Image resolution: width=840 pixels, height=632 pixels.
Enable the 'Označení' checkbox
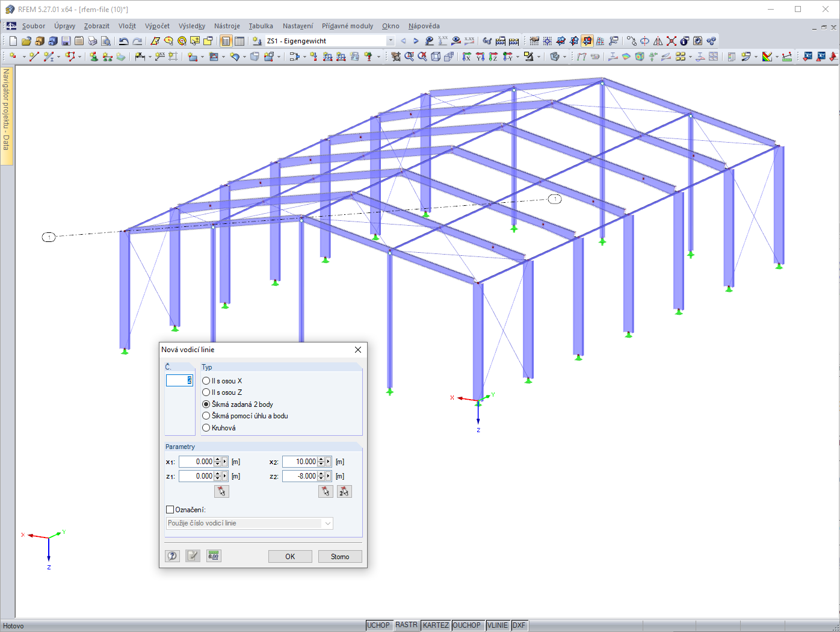pyautogui.click(x=170, y=510)
